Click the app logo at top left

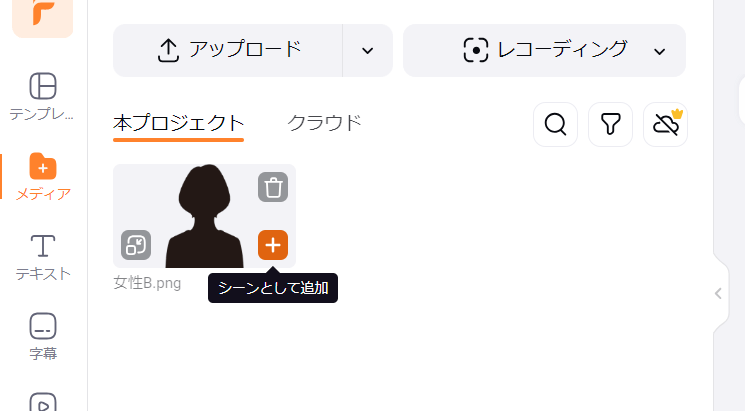pyautogui.click(x=43, y=16)
